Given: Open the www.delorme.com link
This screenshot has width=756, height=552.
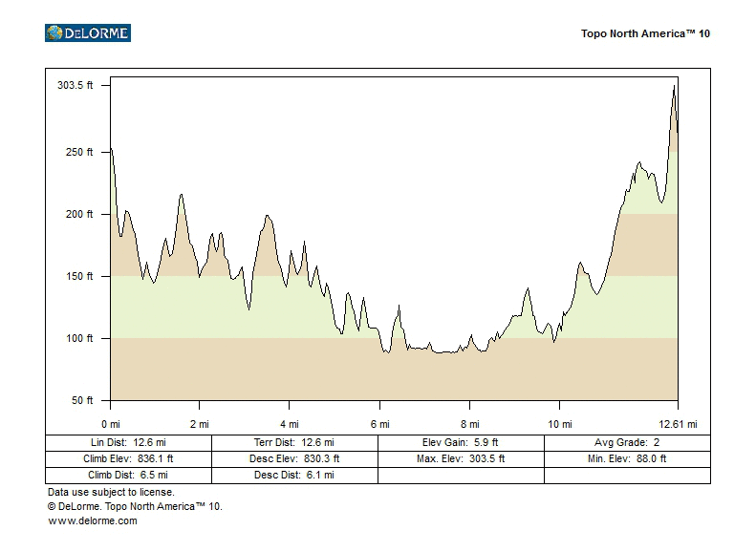Looking at the screenshot, I should point(93,520).
